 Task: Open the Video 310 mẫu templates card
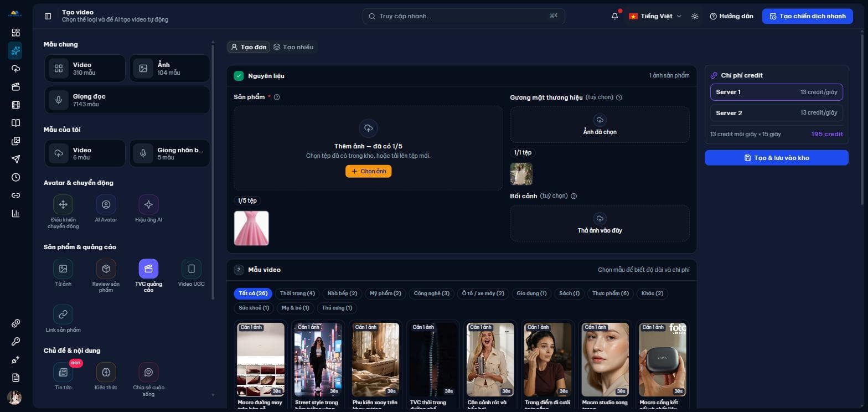(85, 69)
